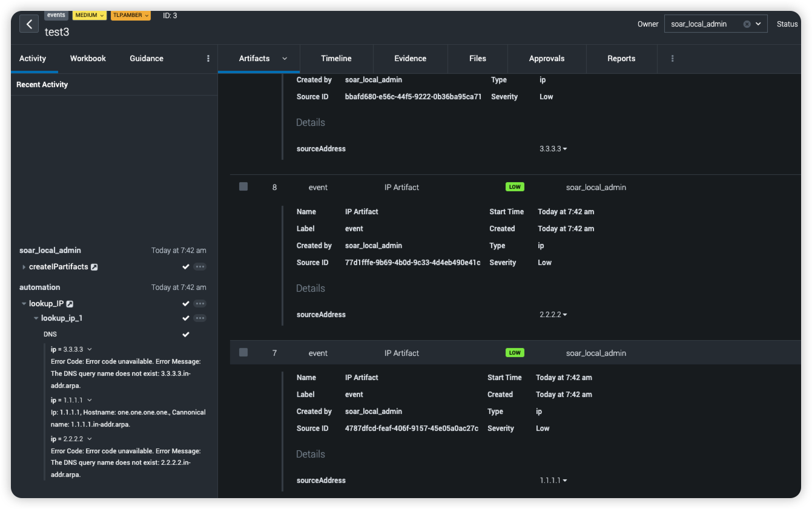Open ellipsis menu for lookup_ip_1 action

tap(200, 318)
